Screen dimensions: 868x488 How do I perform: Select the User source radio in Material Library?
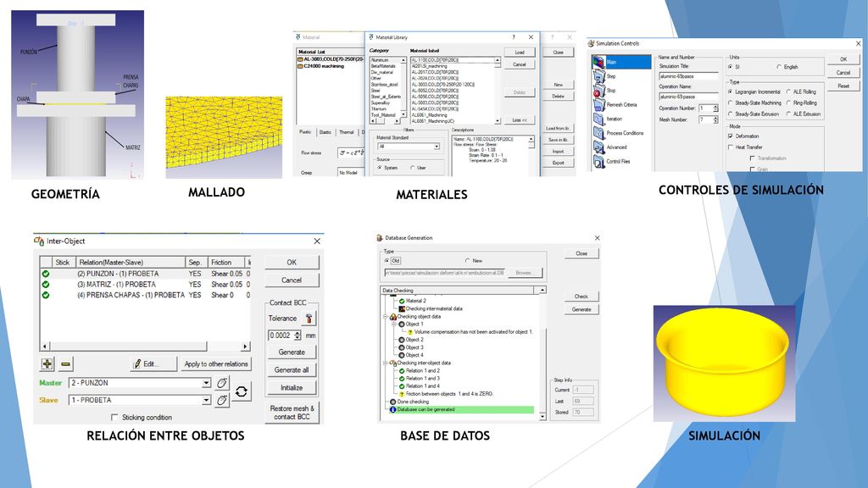click(x=413, y=168)
